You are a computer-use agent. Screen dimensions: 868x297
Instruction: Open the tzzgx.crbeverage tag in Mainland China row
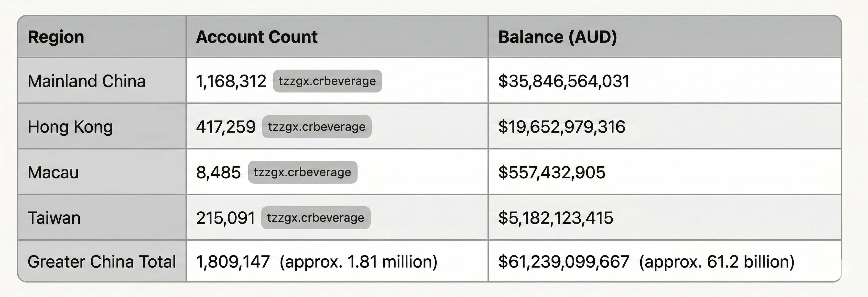327,81
